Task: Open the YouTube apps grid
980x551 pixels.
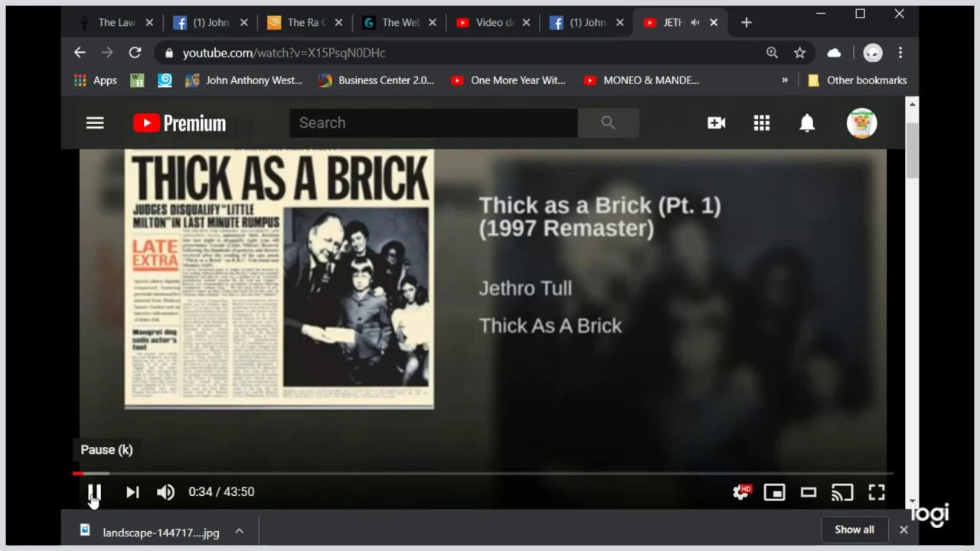Action: click(762, 123)
